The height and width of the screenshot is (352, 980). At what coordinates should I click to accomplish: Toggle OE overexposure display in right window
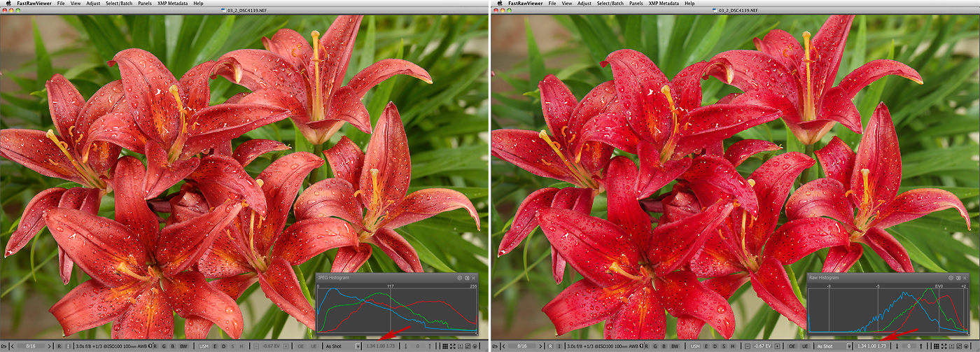point(792,346)
